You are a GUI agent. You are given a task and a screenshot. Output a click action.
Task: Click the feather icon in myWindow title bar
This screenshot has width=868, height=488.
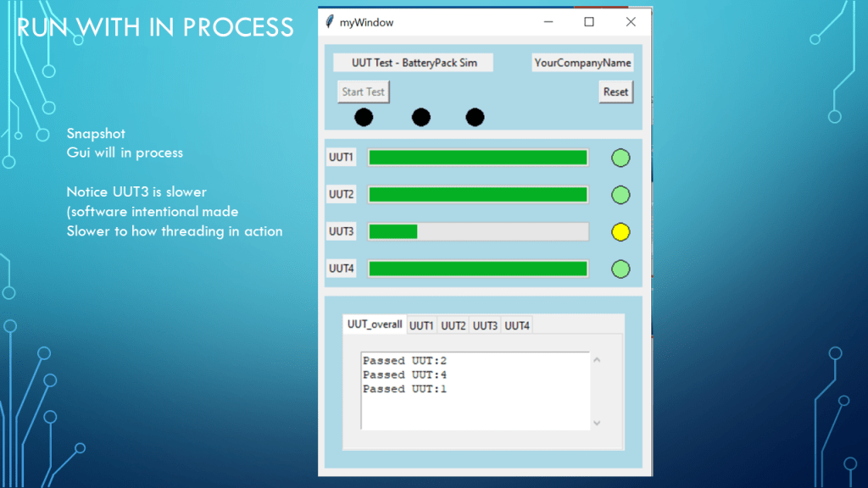(x=330, y=23)
